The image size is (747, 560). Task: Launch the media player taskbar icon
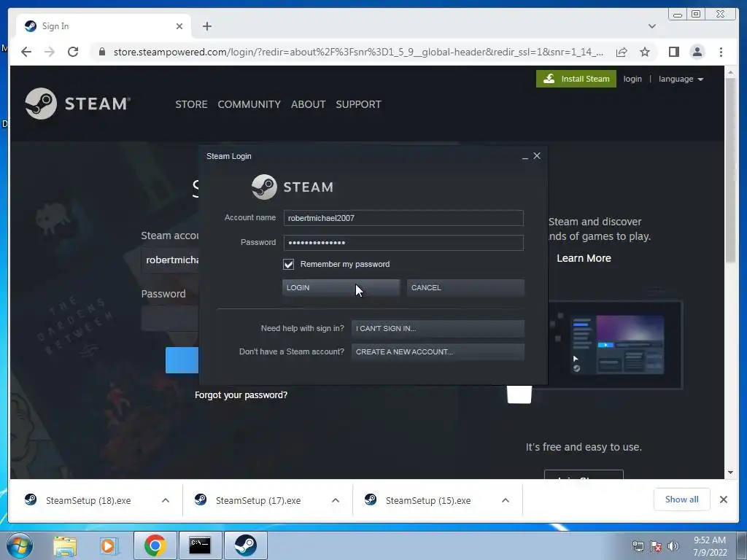[109, 545]
